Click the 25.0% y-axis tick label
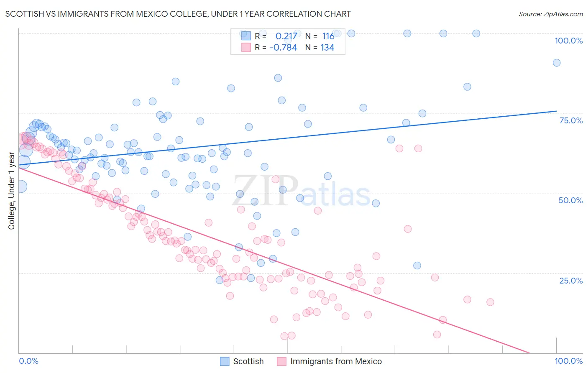588x373 pixels. pos(571,280)
